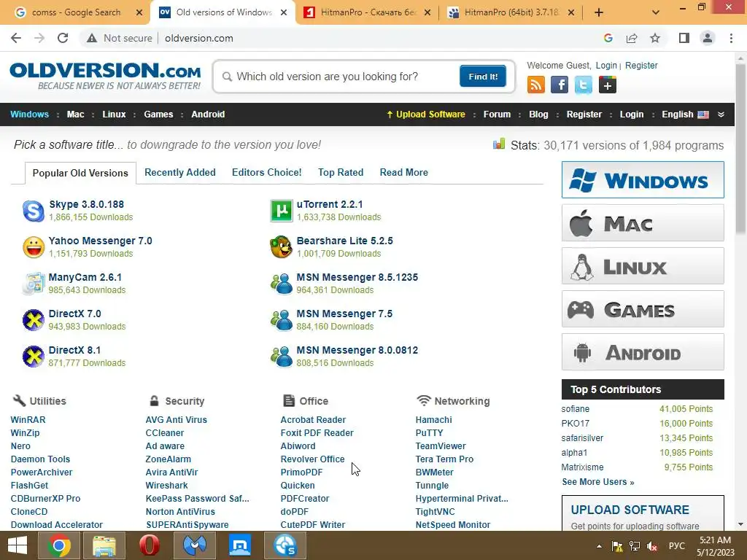Open the Twitter social icon
The image size is (747, 560).
pyautogui.click(x=583, y=85)
